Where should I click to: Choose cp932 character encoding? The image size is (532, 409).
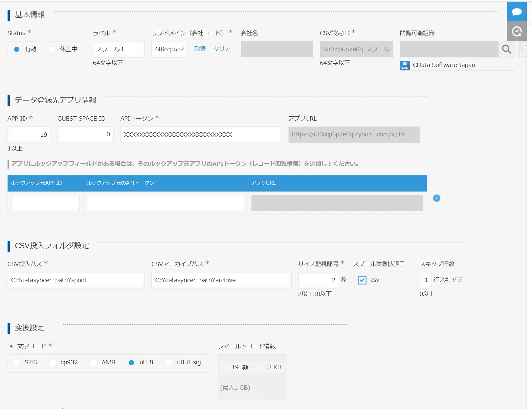tap(53, 363)
